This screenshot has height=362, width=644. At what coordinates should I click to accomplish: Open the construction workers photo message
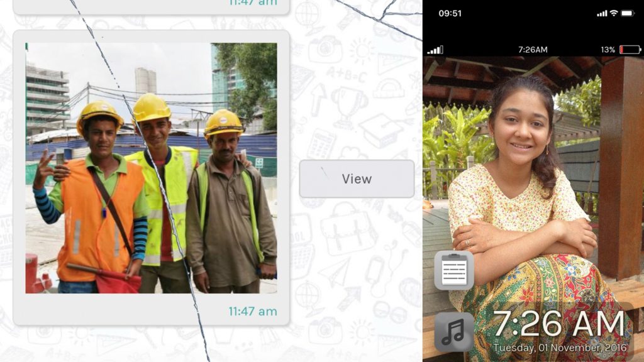[x=151, y=168]
